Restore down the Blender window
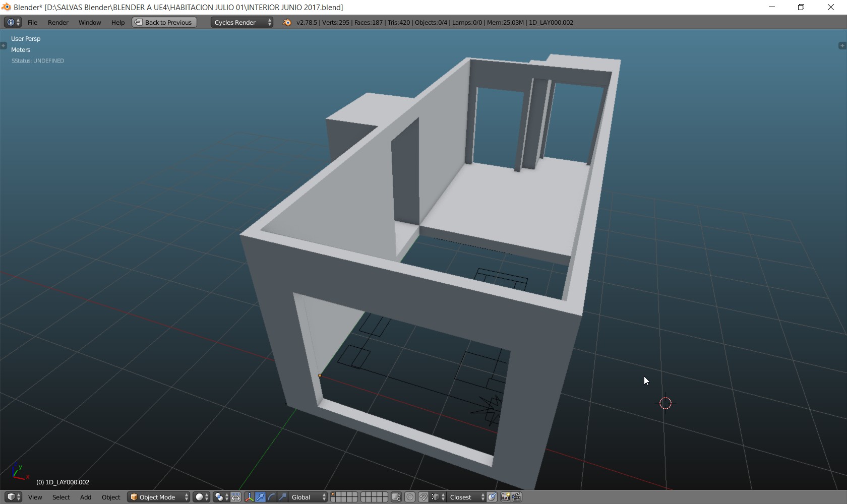The height and width of the screenshot is (504, 847). pyautogui.click(x=801, y=7)
